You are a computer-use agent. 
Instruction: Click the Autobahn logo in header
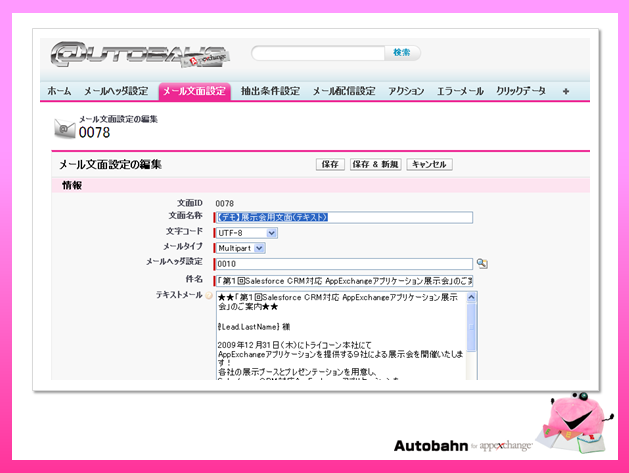click(139, 55)
